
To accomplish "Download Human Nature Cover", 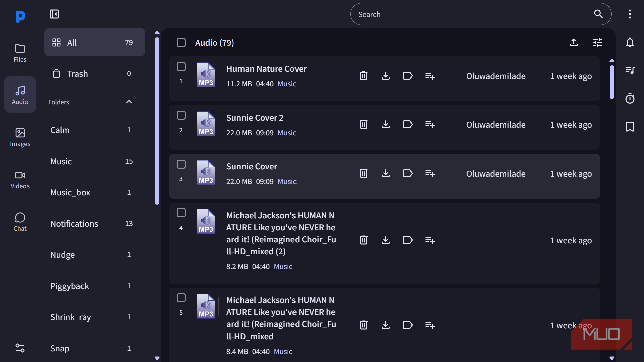I will point(386,76).
